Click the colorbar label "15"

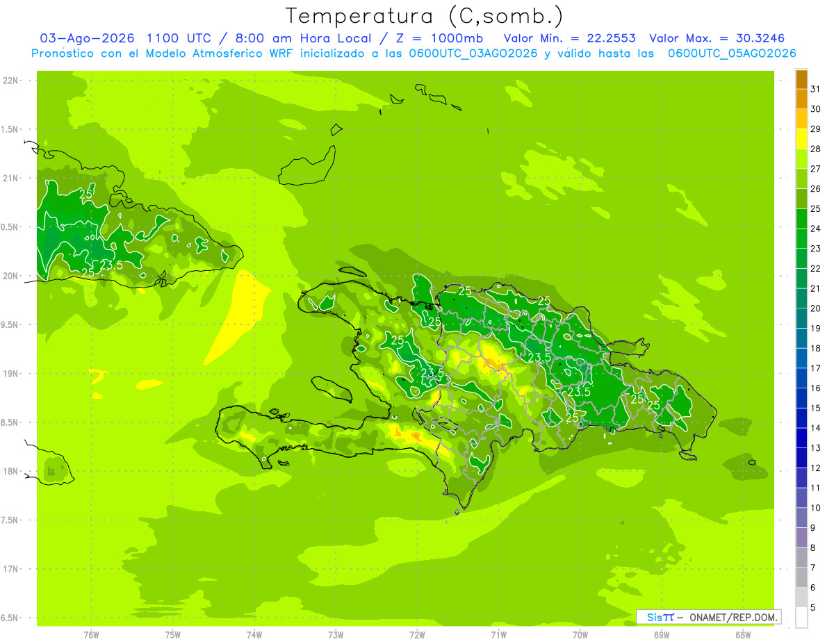[x=816, y=408]
